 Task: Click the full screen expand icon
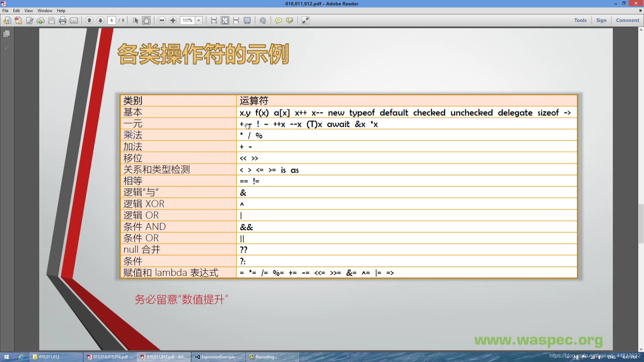tap(305, 20)
